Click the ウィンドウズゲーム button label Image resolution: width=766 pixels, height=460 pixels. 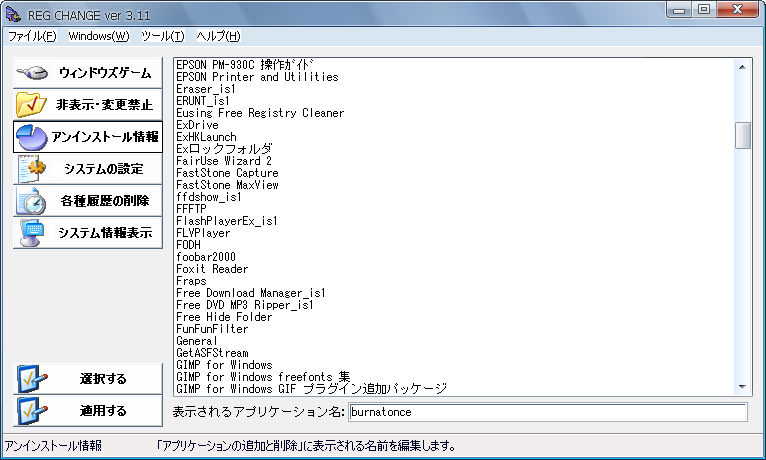tap(105, 73)
